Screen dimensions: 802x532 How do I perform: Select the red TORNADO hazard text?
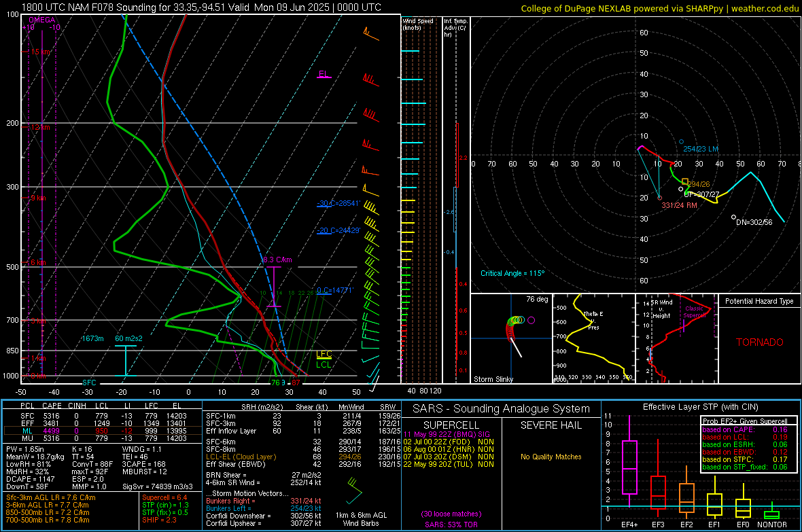[x=760, y=342]
